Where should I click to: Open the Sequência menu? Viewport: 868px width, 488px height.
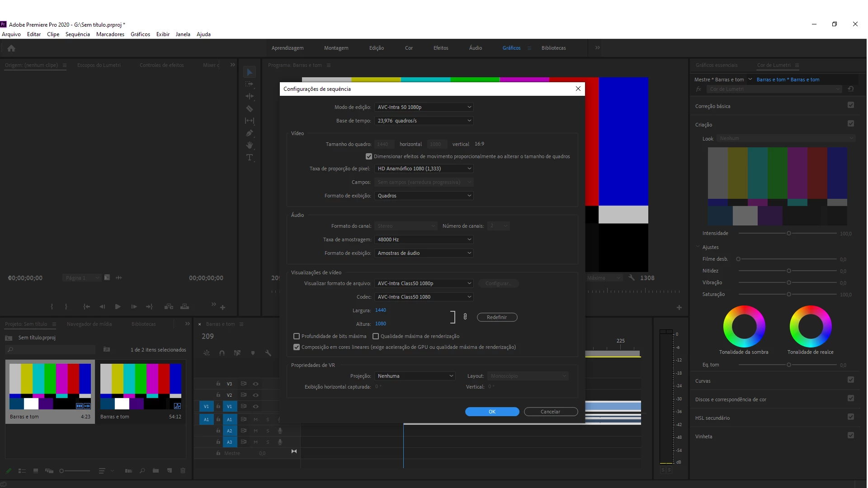click(77, 34)
